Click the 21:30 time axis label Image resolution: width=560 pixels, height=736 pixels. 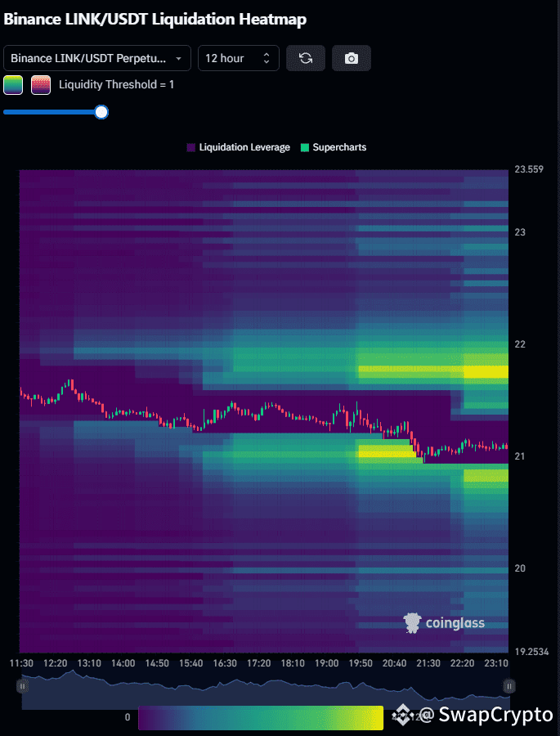tap(428, 663)
